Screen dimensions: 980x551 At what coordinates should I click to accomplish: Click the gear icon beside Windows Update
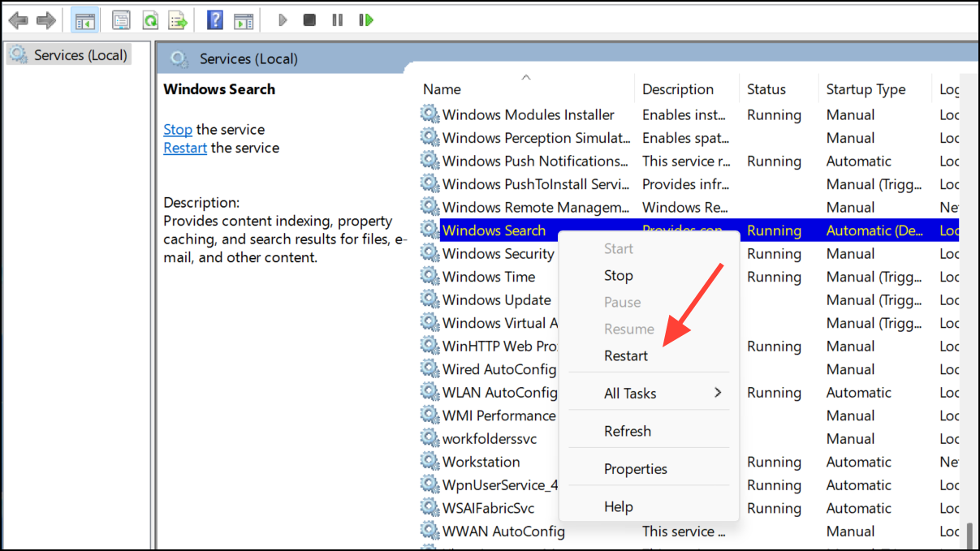[430, 299]
